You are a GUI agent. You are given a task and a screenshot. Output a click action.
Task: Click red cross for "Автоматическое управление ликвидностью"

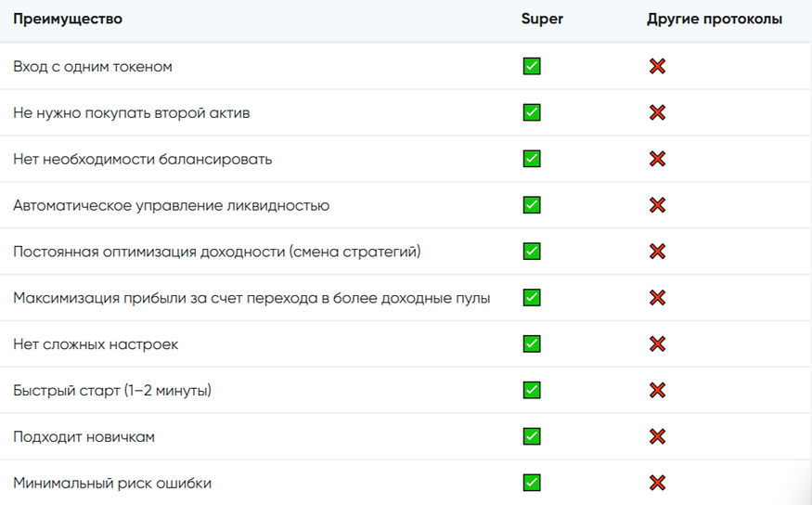click(x=657, y=205)
